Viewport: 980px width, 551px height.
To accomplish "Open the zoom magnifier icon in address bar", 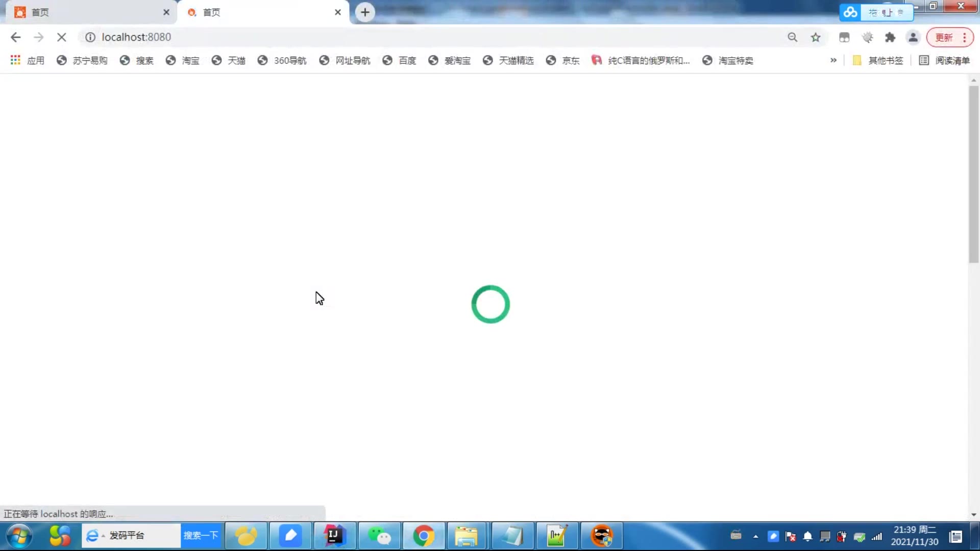I will click(792, 37).
